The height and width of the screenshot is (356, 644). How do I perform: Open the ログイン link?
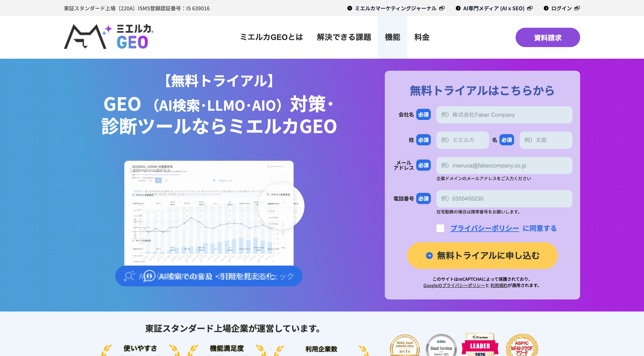(561, 8)
